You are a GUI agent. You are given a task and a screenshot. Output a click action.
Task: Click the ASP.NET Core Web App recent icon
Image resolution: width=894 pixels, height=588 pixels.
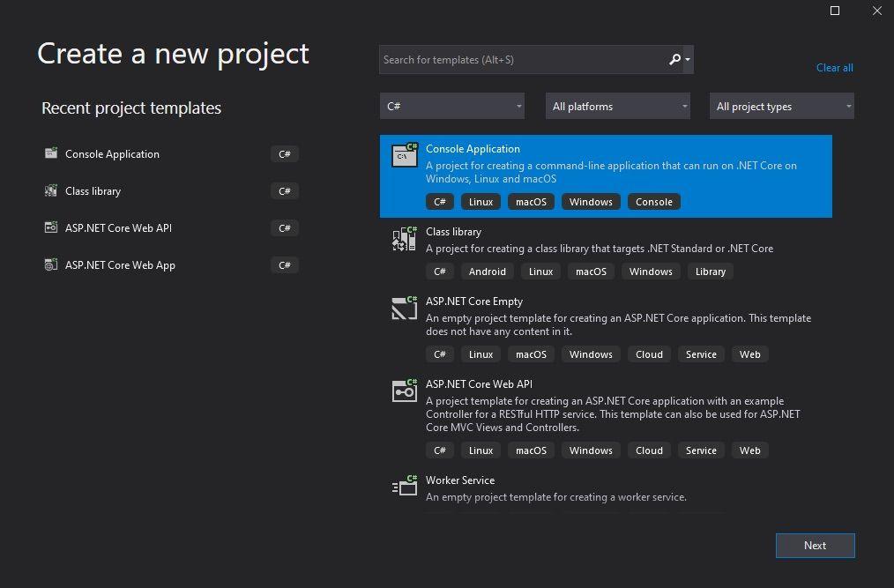pyautogui.click(x=50, y=264)
